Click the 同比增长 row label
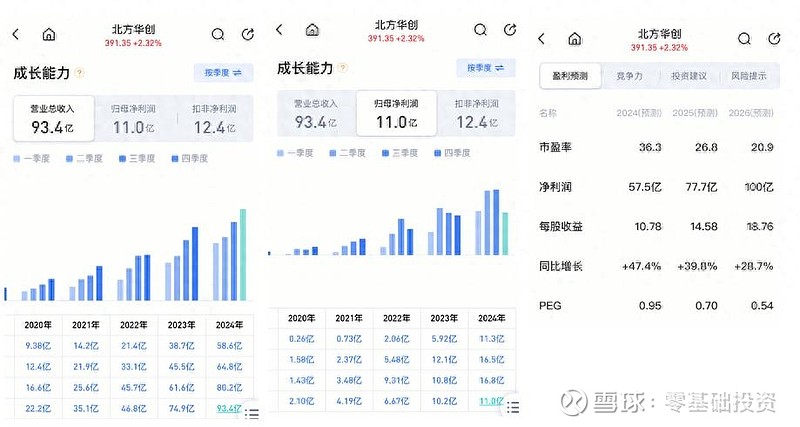 pos(561,266)
